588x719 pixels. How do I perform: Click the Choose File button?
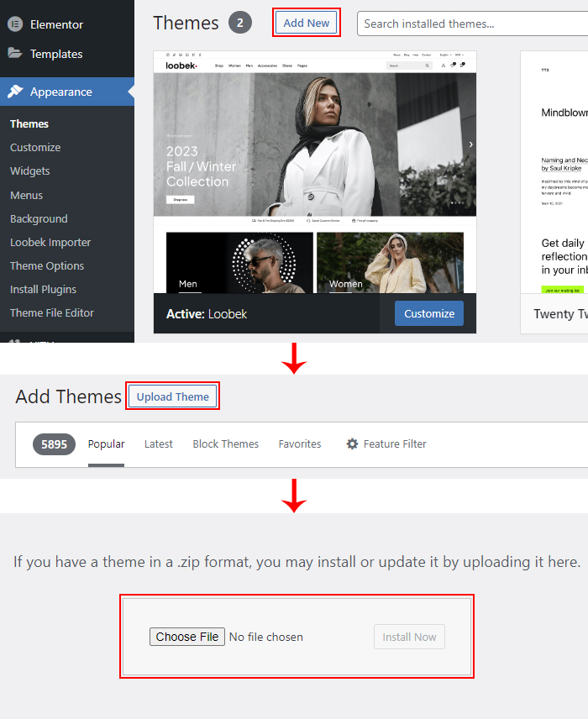tap(187, 637)
